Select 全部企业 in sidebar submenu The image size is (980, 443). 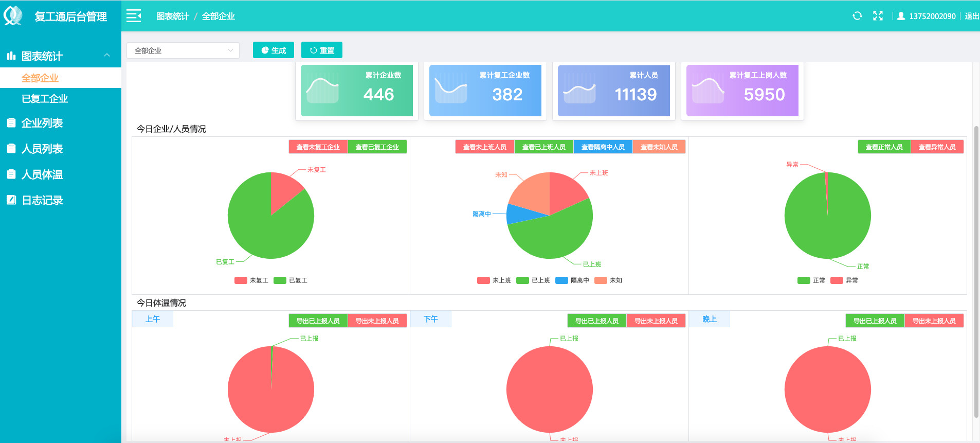[x=61, y=78]
